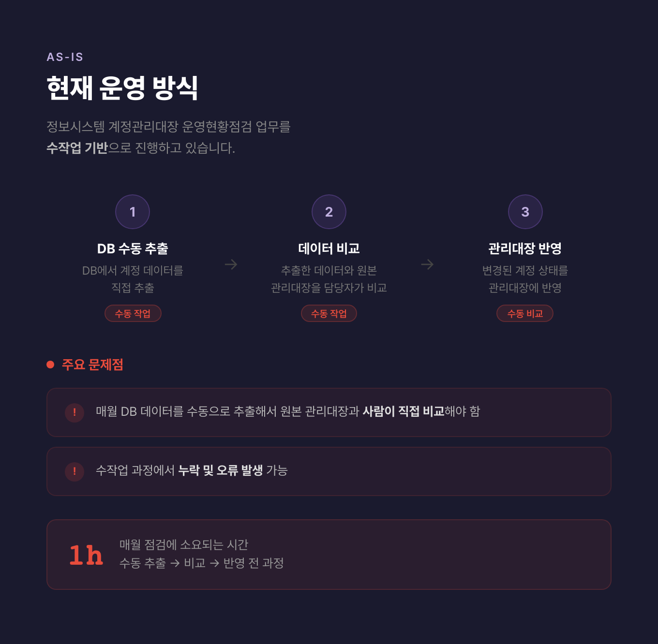The image size is (658, 644).
Task: Click the AS-IS label
Action: tap(65, 57)
